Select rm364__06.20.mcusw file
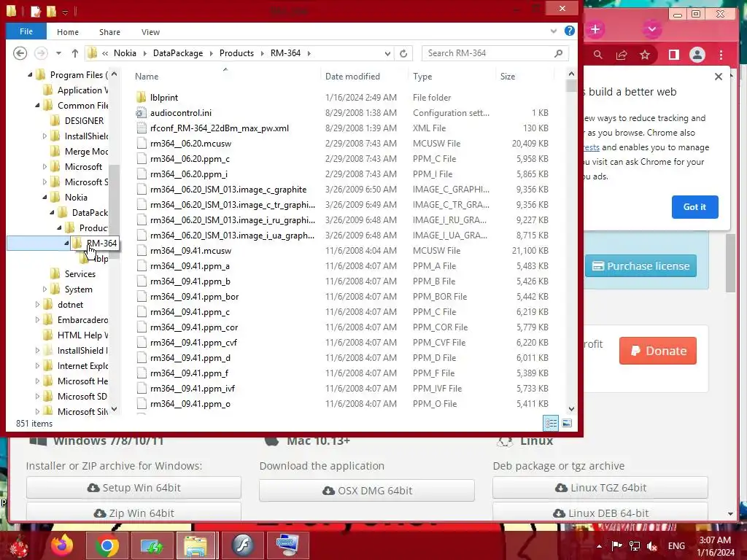747x560 pixels. (x=190, y=144)
